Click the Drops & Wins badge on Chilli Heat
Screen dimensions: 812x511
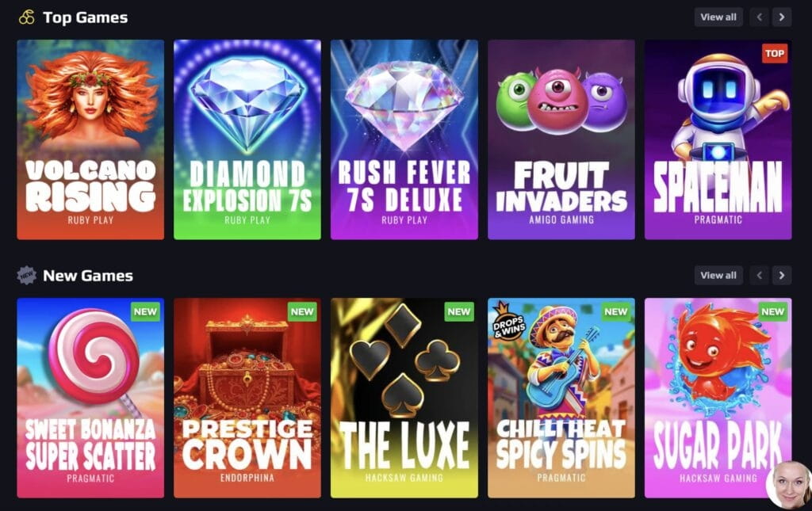[508, 321]
